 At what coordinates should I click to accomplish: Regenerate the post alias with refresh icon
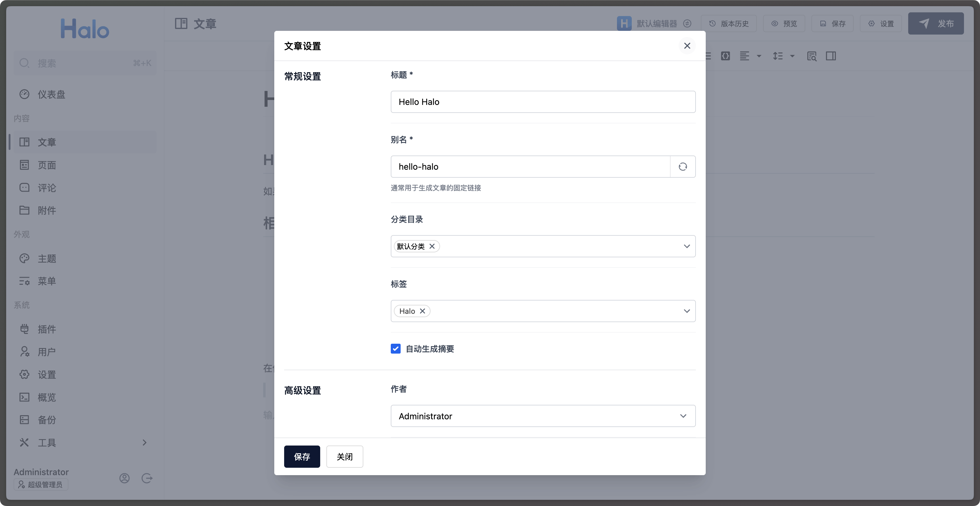(683, 167)
